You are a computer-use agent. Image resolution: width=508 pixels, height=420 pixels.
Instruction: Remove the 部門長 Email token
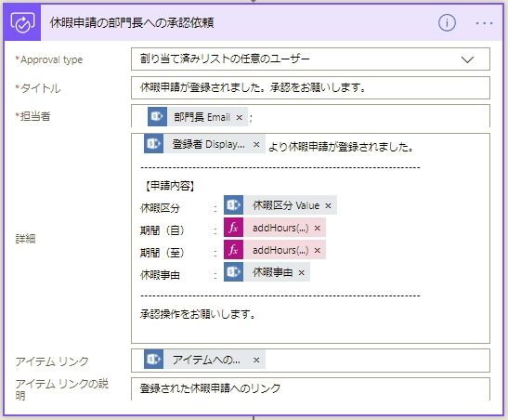coord(239,117)
